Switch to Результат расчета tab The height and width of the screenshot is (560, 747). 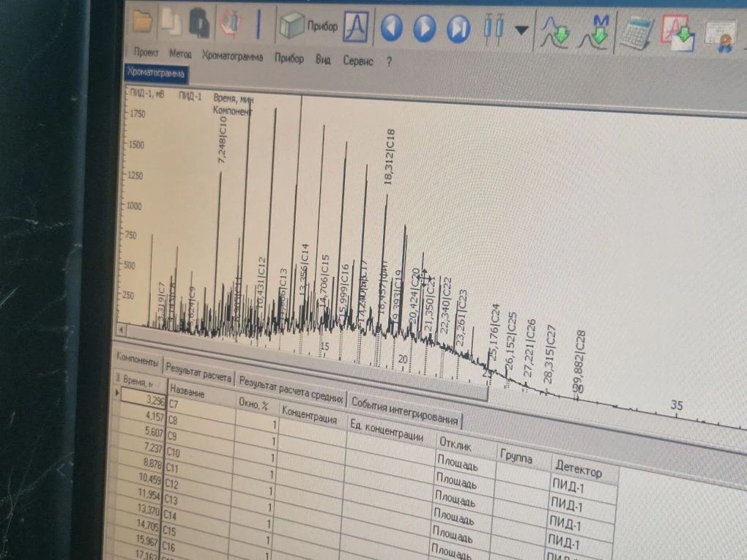198,375
